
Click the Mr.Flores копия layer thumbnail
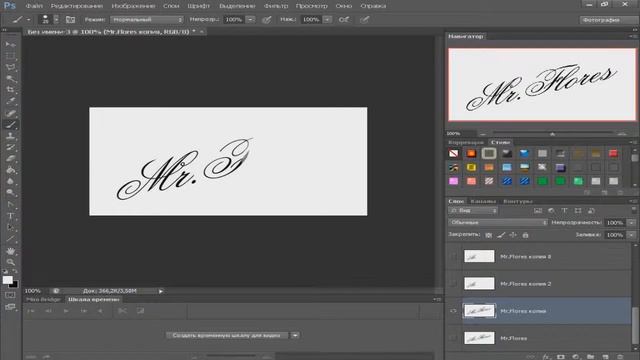[479, 311]
